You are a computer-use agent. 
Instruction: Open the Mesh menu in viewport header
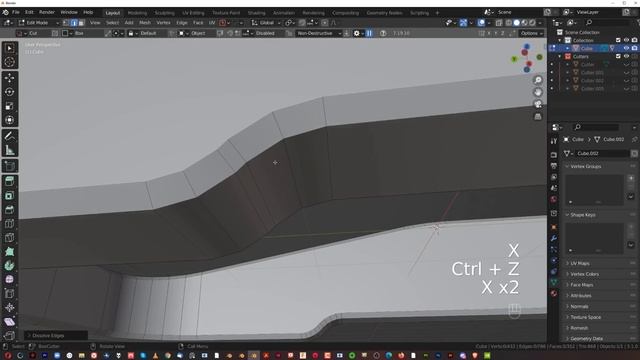point(145,23)
